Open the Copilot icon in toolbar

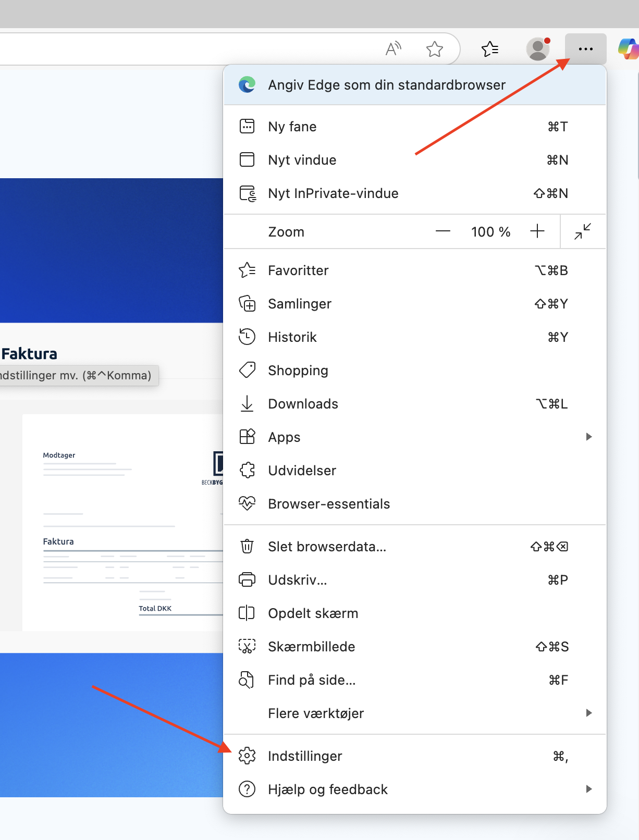(x=628, y=49)
